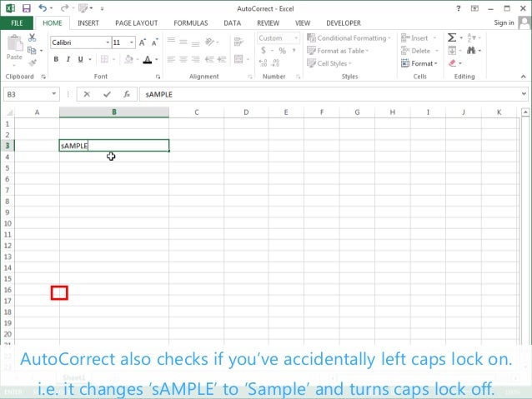532x399 pixels.
Task: Switch to the FORMULAS tab
Action: [x=191, y=23]
